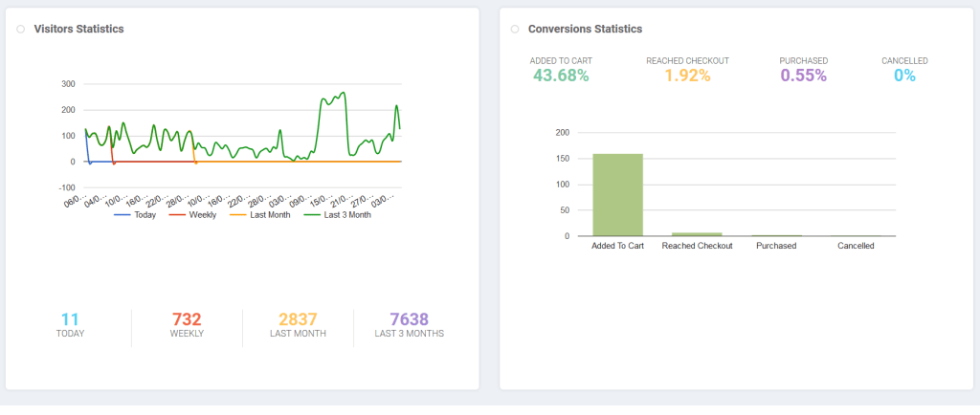Click the 300 y-axis label in visitors chart
The image size is (980, 415).
tap(68, 84)
